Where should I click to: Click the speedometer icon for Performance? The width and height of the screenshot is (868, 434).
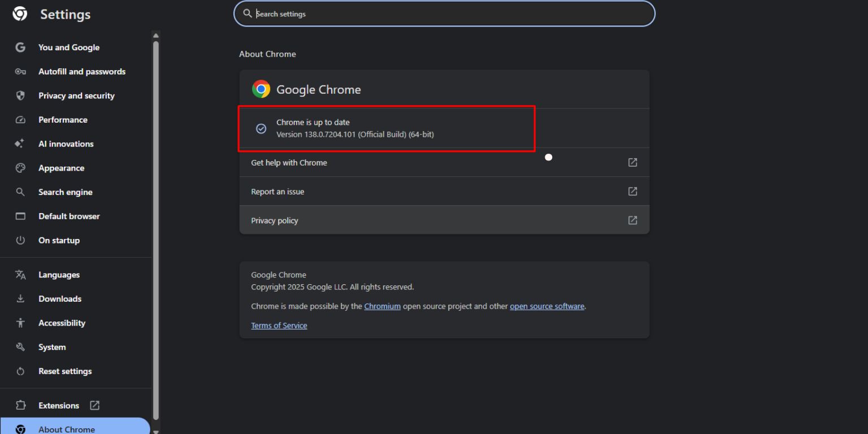20,120
